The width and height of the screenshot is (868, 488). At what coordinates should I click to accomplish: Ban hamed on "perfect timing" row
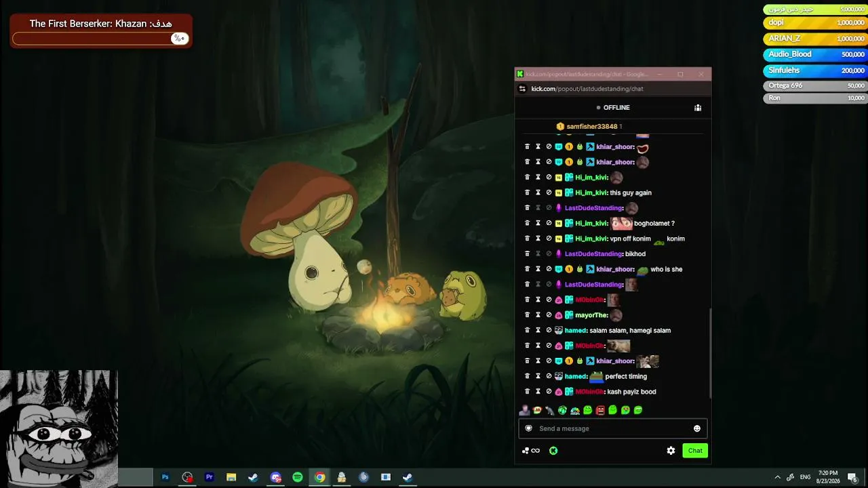[x=549, y=376]
